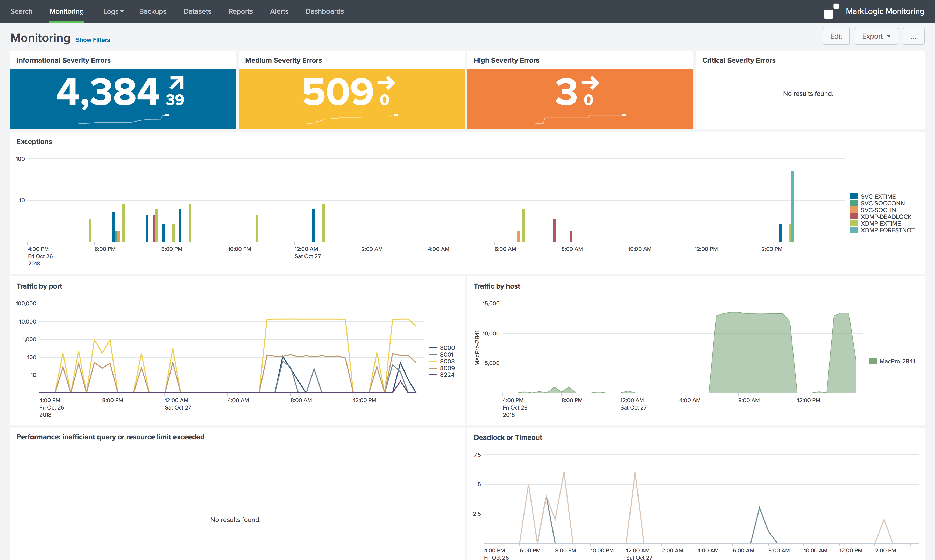
Task: Click the trend arrow on Medium Severity Errors
Action: (x=386, y=83)
